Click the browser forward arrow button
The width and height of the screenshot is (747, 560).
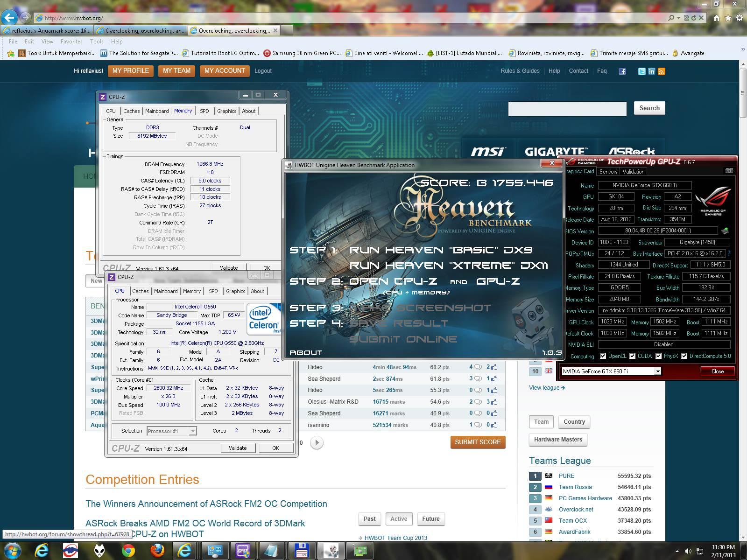coord(25,18)
